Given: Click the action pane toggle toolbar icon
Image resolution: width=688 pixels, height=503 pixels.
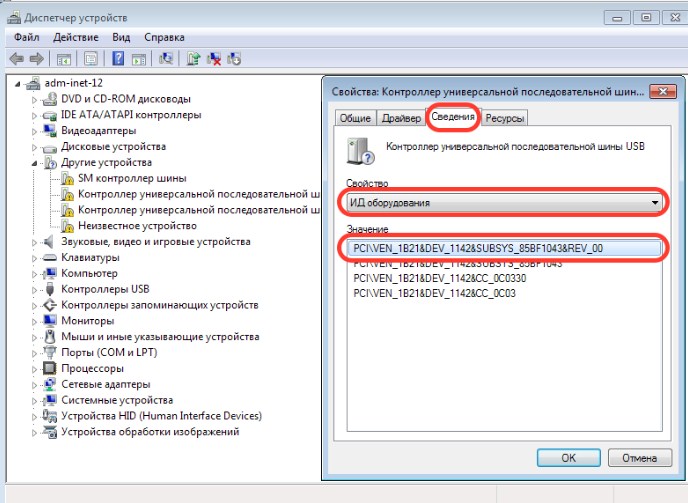Looking at the screenshot, I should point(139,59).
